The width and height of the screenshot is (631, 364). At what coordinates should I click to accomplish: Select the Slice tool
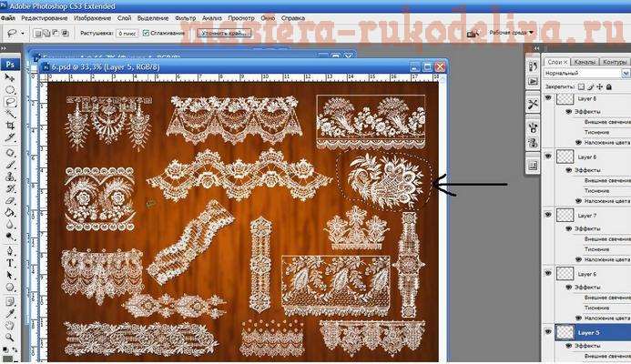[x=10, y=137]
